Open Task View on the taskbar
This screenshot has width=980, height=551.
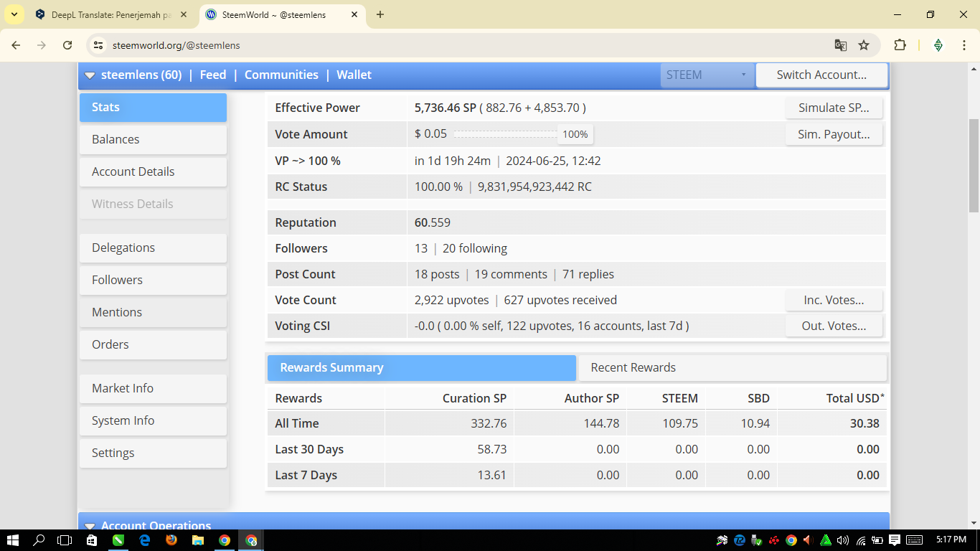coord(65,540)
